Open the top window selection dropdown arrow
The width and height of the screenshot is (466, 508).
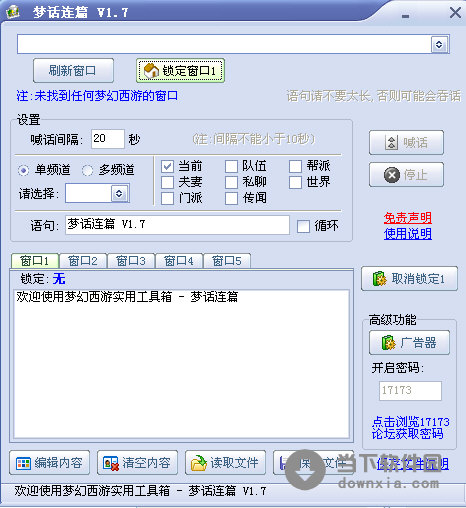439,44
